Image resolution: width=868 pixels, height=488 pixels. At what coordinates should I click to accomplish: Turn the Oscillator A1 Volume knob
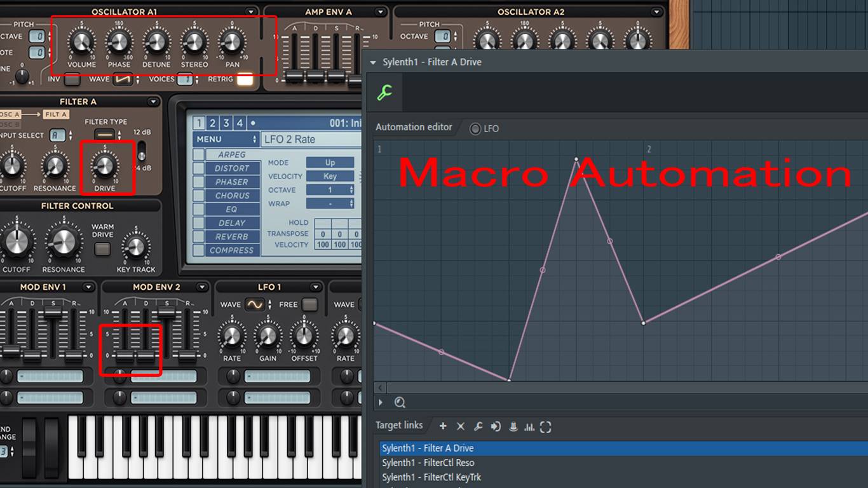click(81, 43)
